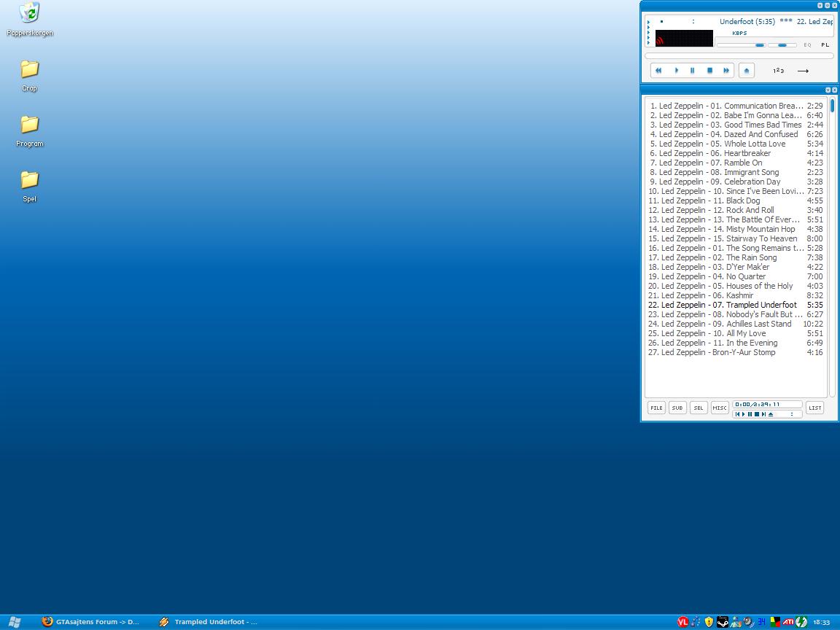The height and width of the screenshot is (630, 840).
Task: Click the mini pause button in playlist footer
Action: [x=750, y=414]
